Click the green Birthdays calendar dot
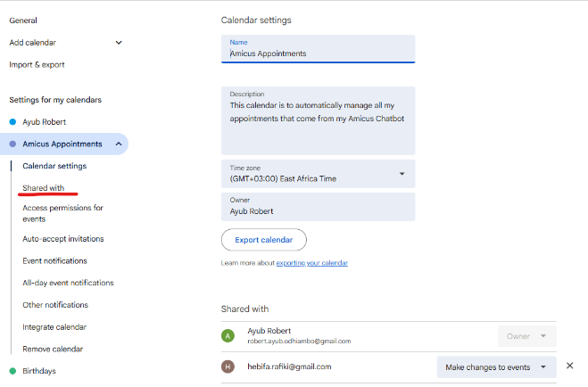This screenshot has width=588, height=387. (12, 371)
